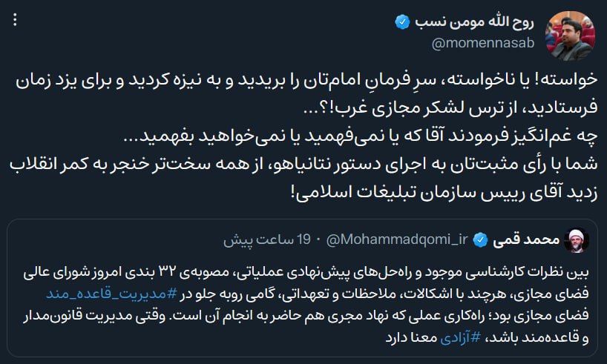Click quoted line starting فضای مجازی بود؛ راه‌کاری
The image size is (607, 364).
pyautogui.click(x=307, y=315)
